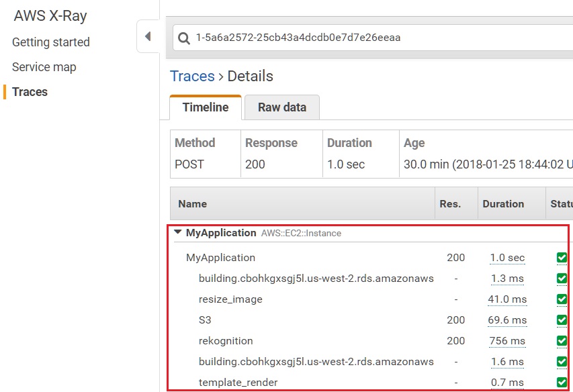Screen dimensions: 573x392
Task: Click the 756 ms duration value
Action: click(x=507, y=341)
